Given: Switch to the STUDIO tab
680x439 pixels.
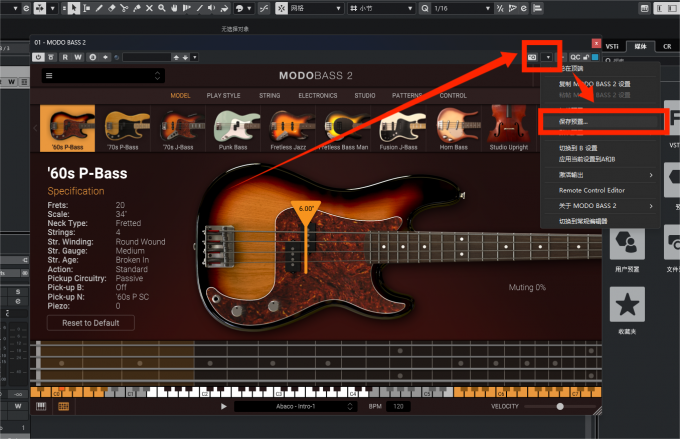Looking at the screenshot, I should pyautogui.click(x=365, y=95).
